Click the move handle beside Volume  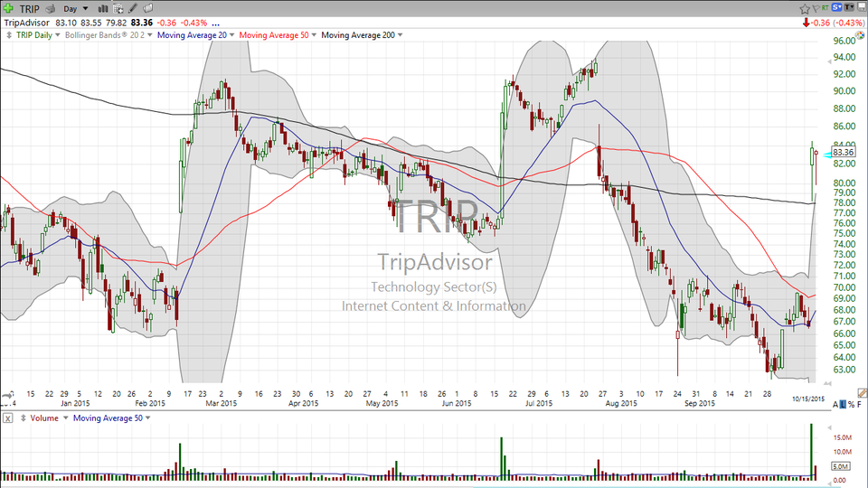pos(24,418)
